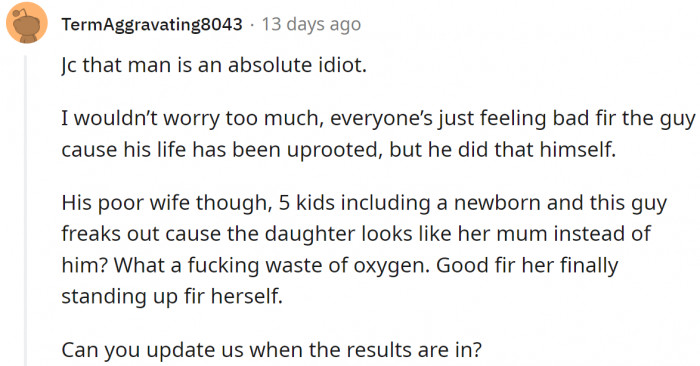Click the line containing 'waste of oxygen'
The width and height of the screenshot is (700, 366).
click(340, 266)
